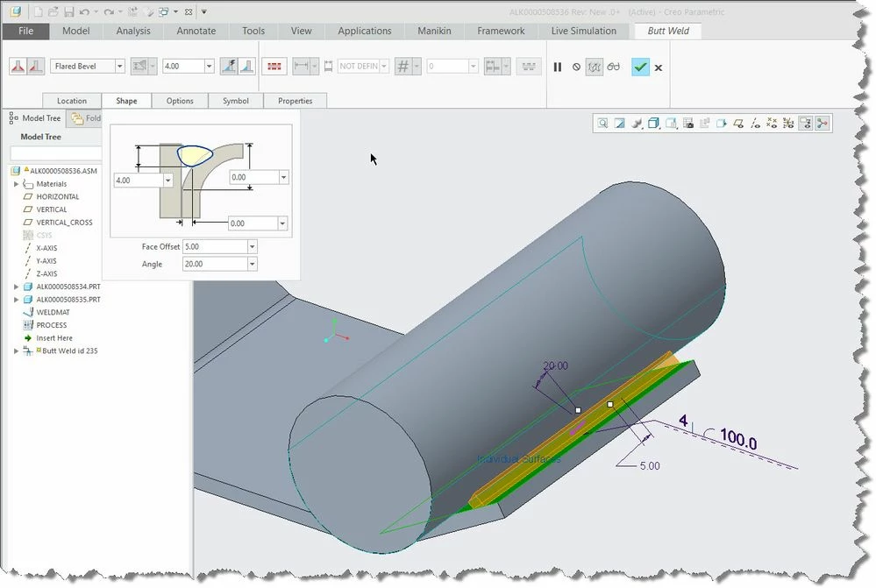
Task: Click the Open file icon in quick access toolbar
Action: (53, 11)
